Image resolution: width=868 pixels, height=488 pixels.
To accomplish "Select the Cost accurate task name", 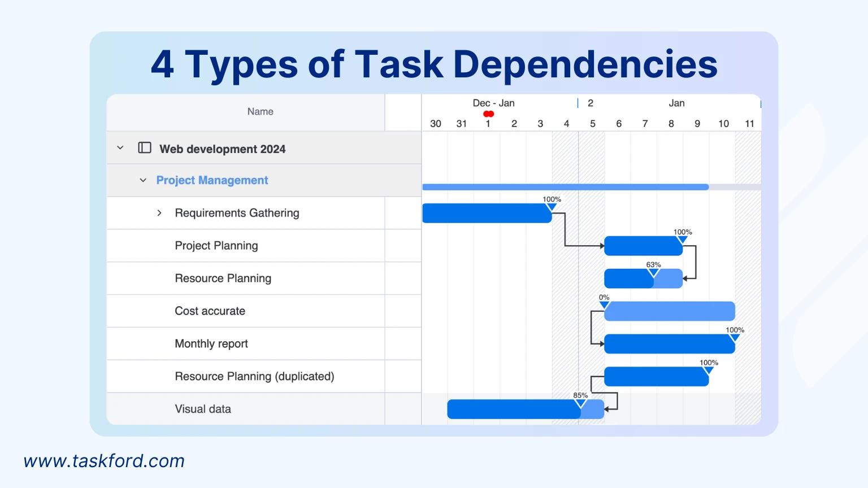I will [210, 311].
